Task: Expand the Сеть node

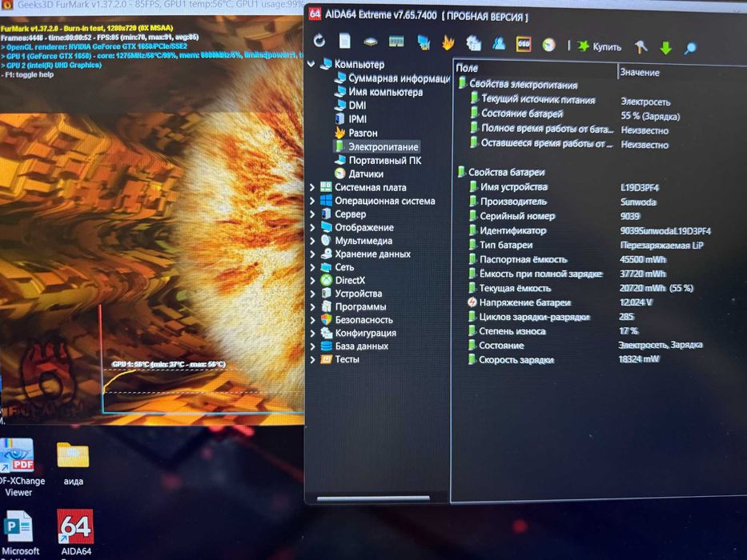Action: click(x=312, y=267)
